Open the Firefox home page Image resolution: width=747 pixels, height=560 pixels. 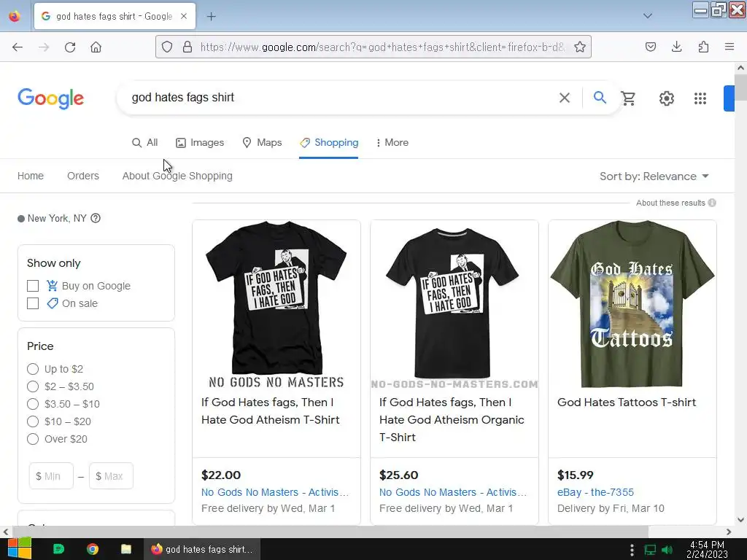(x=96, y=47)
